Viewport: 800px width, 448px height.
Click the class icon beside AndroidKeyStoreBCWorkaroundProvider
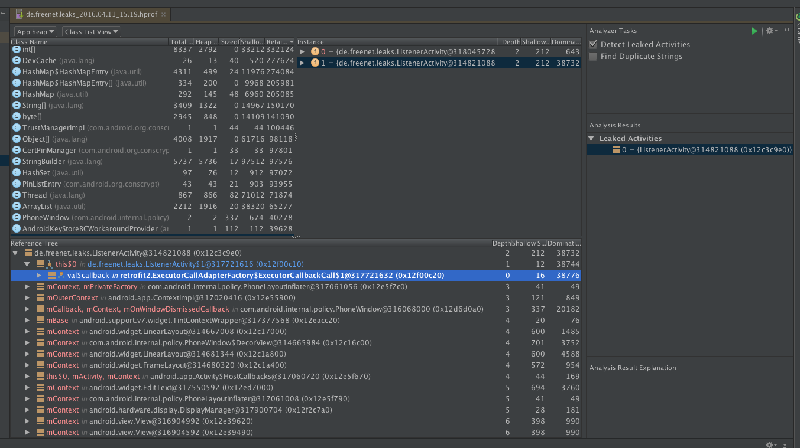(x=16, y=229)
